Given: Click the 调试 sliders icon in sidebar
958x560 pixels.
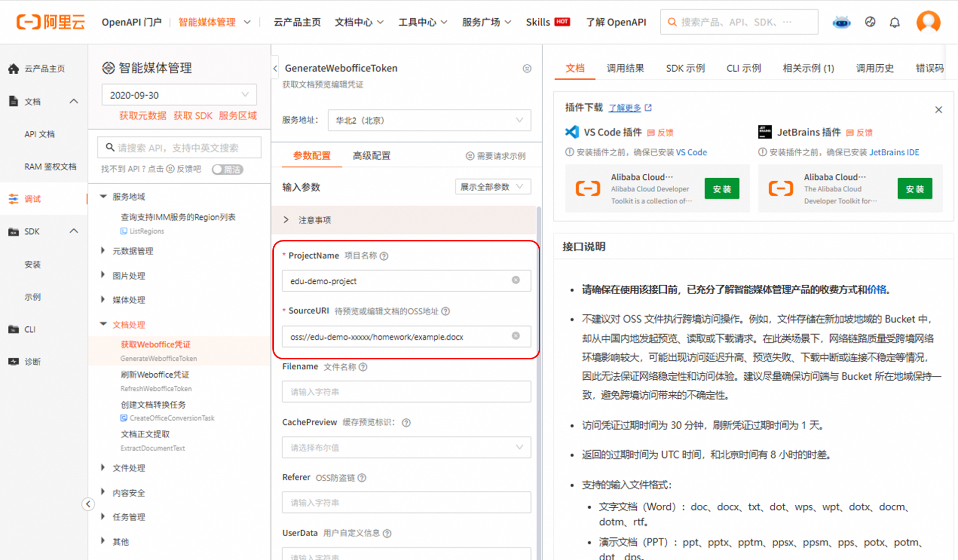Looking at the screenshot, I should tap(14, 199).
